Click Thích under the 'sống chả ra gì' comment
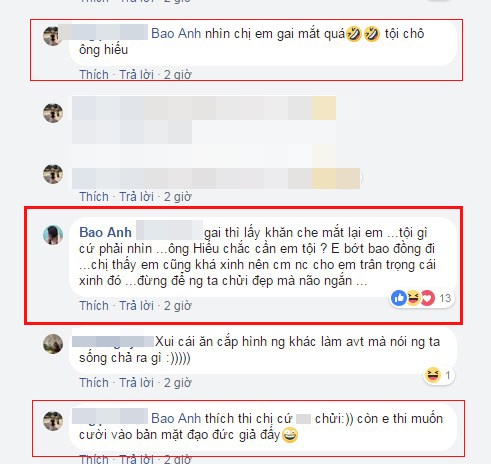Screen dimensions: 491x464 point(94,383)
